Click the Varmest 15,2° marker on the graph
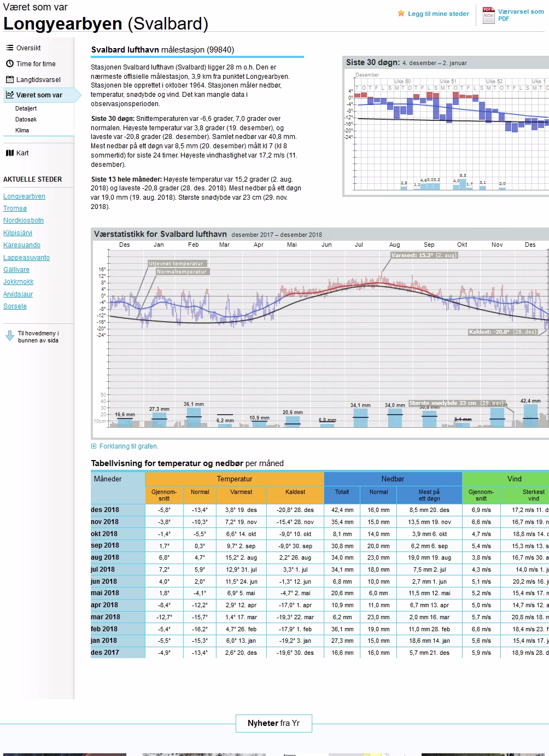 coord(424,255)
